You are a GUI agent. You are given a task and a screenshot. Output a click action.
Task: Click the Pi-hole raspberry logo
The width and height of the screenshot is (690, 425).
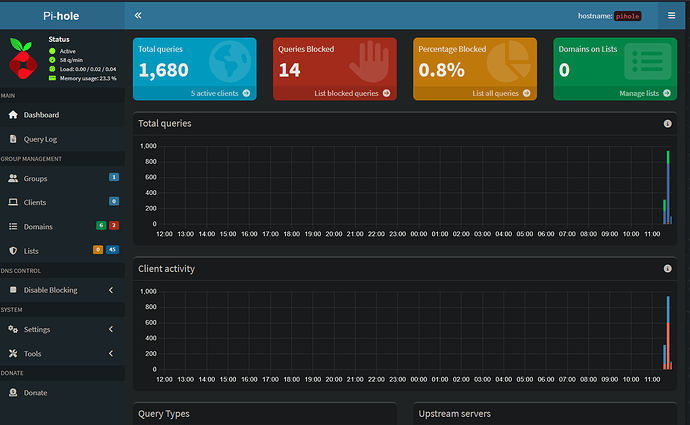coord(23,59)
